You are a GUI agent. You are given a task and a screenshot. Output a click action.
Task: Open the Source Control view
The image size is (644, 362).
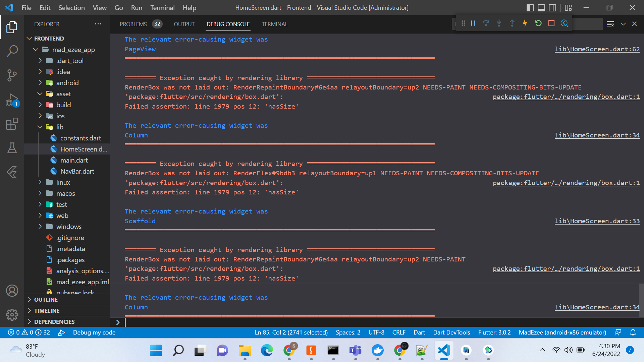(12, 75)
